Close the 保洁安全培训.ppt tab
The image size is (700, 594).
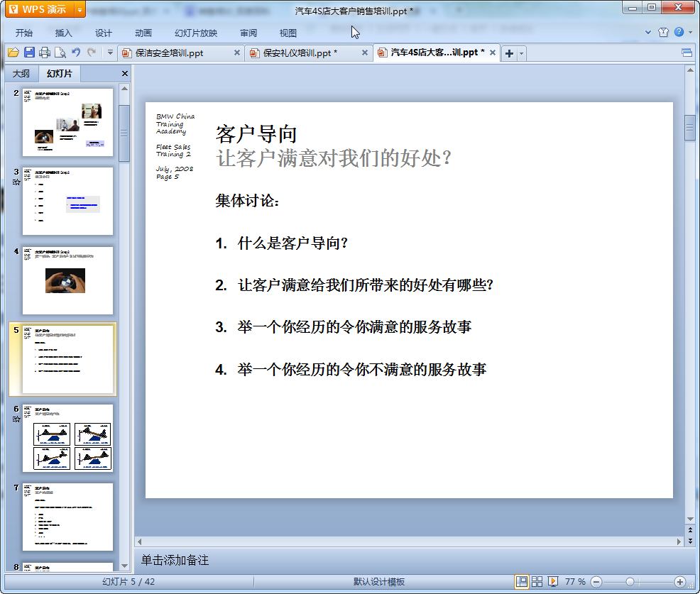[237, 53]
